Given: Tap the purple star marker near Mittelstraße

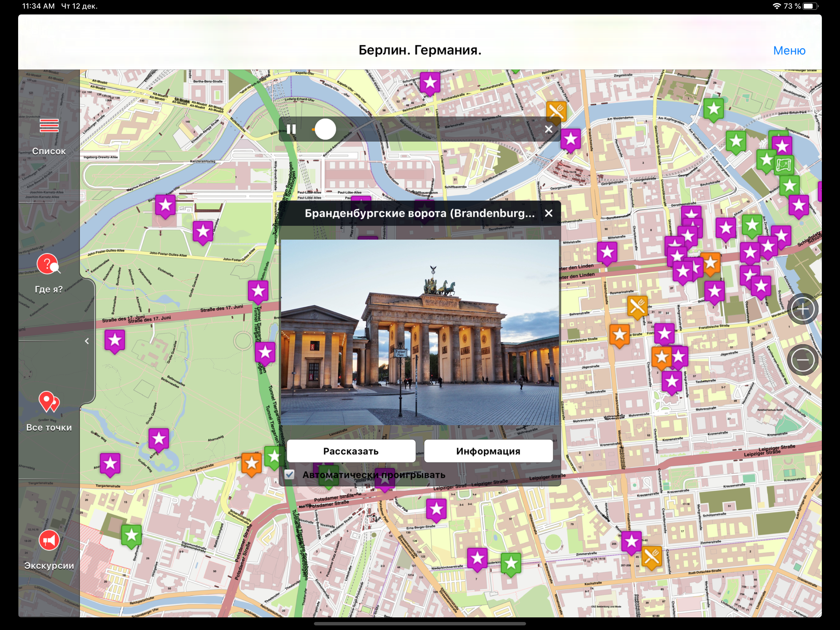Looking at the screenshot, I should pyautogui.click(x=607, y=253).
